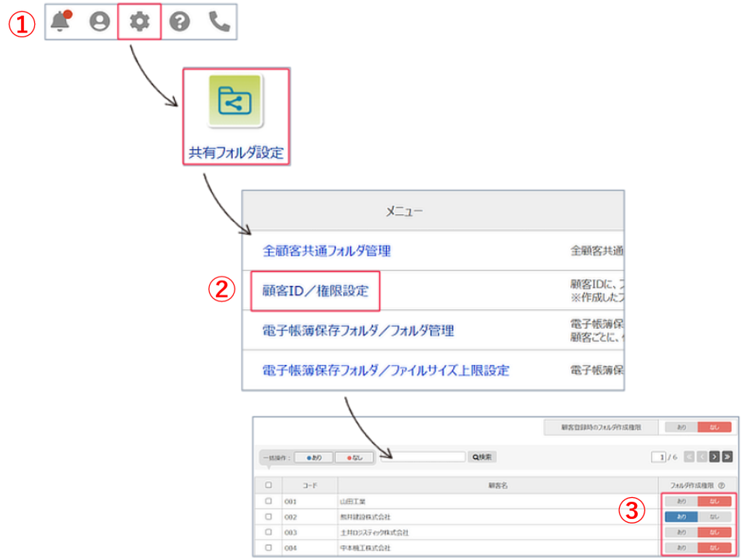The height and width of the screenshot is (560, 749).
Task: Go to the next page arrow
Action: pos(714,457)
